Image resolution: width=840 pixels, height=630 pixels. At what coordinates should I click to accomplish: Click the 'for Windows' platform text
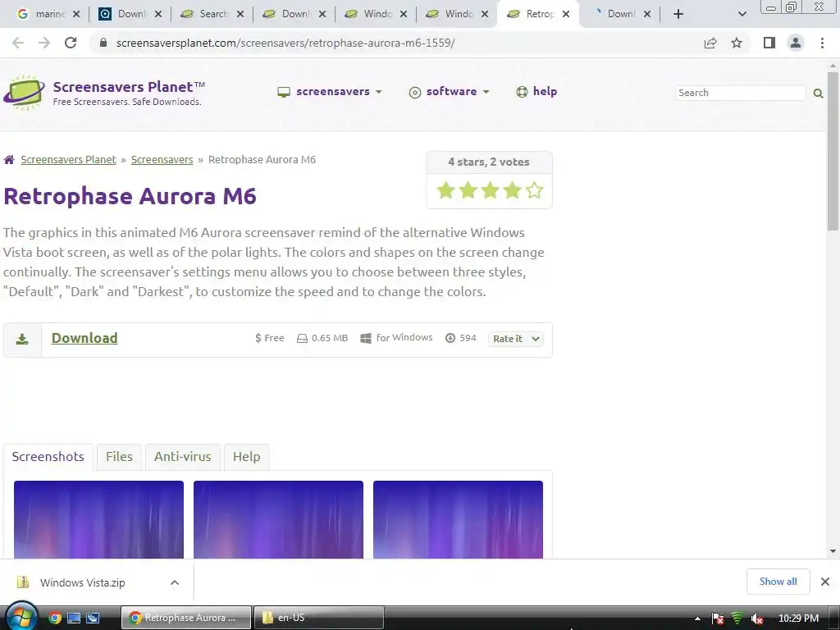click(404, 337)
